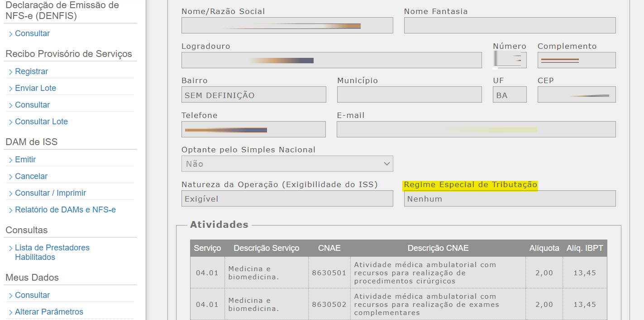Open Cancelar under DAM de ISS
644x320 pixels.
[x=31, y=176]
